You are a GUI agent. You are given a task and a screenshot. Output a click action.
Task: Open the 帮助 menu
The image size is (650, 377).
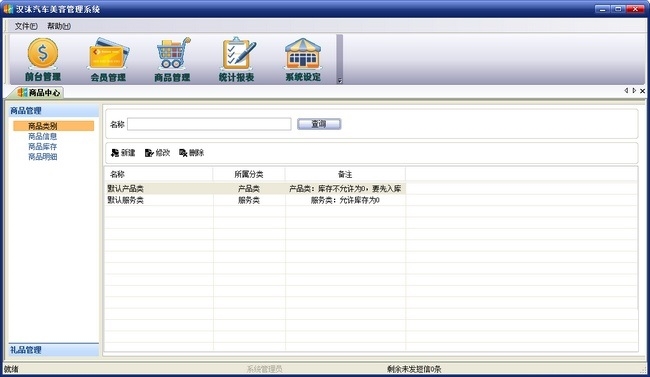click(58, 26)
